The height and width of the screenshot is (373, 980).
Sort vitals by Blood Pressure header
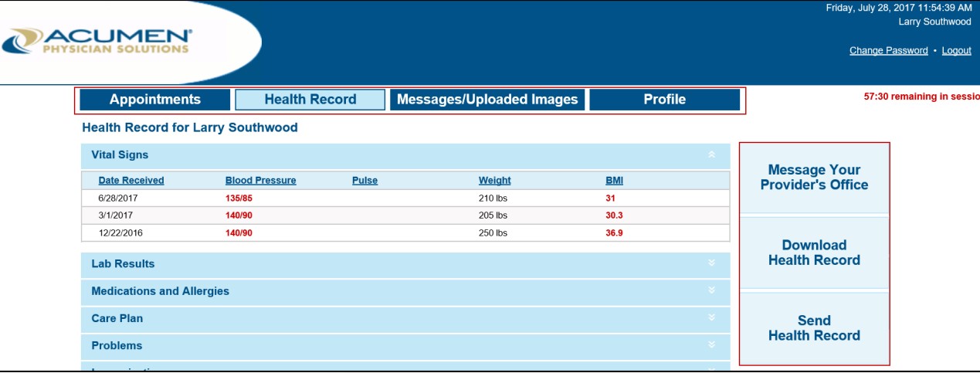click(x=260, y=181)
